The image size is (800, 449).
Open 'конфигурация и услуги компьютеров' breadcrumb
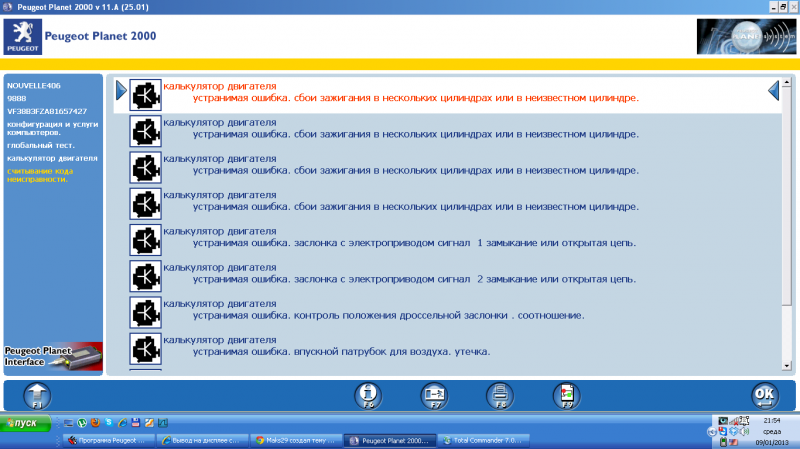point(53,128)
